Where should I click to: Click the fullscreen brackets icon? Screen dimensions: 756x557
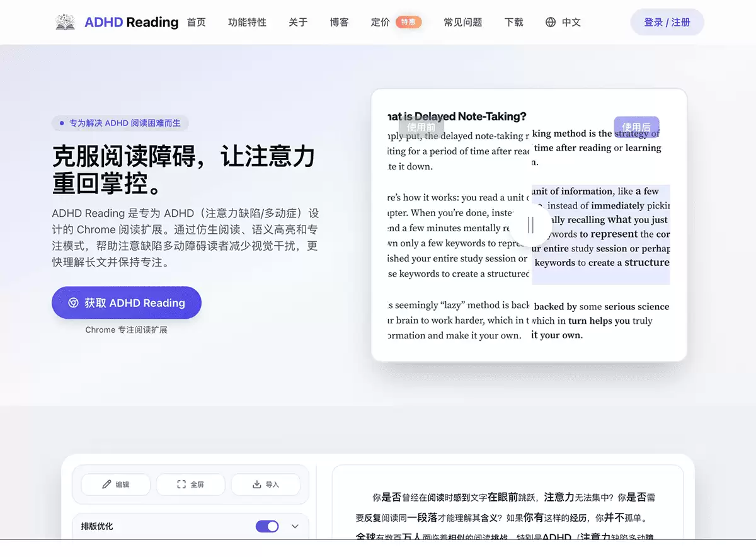click(x=181, y=485)
